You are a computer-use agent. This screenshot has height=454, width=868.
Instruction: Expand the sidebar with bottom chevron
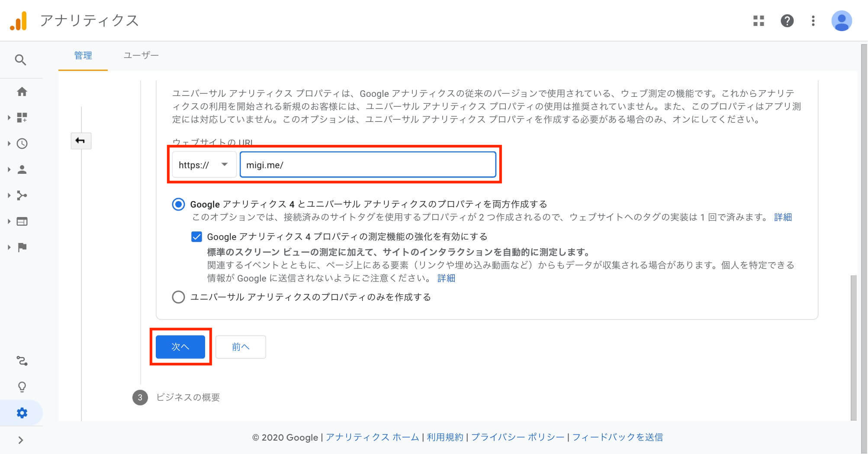(x=21, y=440)
